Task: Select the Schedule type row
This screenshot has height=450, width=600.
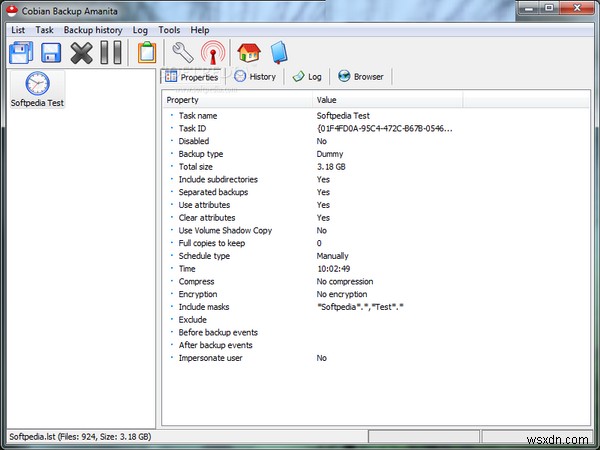Action: pos(376,256)
